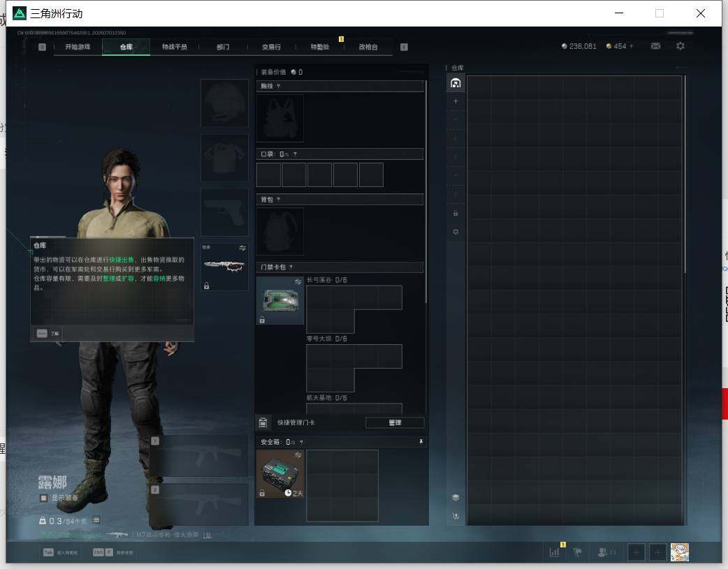Viewport: 728px width, 569px height.
Task: Toggle the 显示装备 checkbox
Action: pyautogui.click(x=43, y=498)
